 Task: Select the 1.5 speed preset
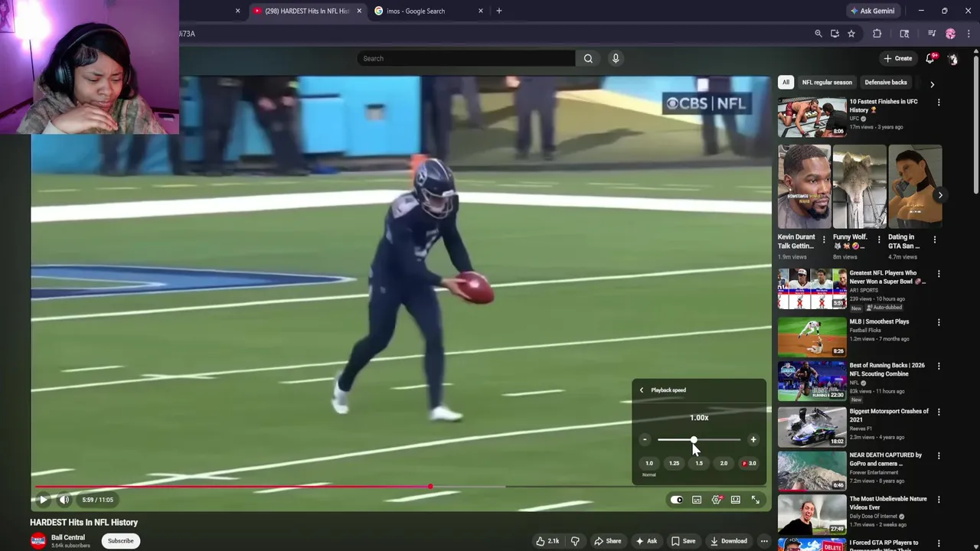[699, 463]
